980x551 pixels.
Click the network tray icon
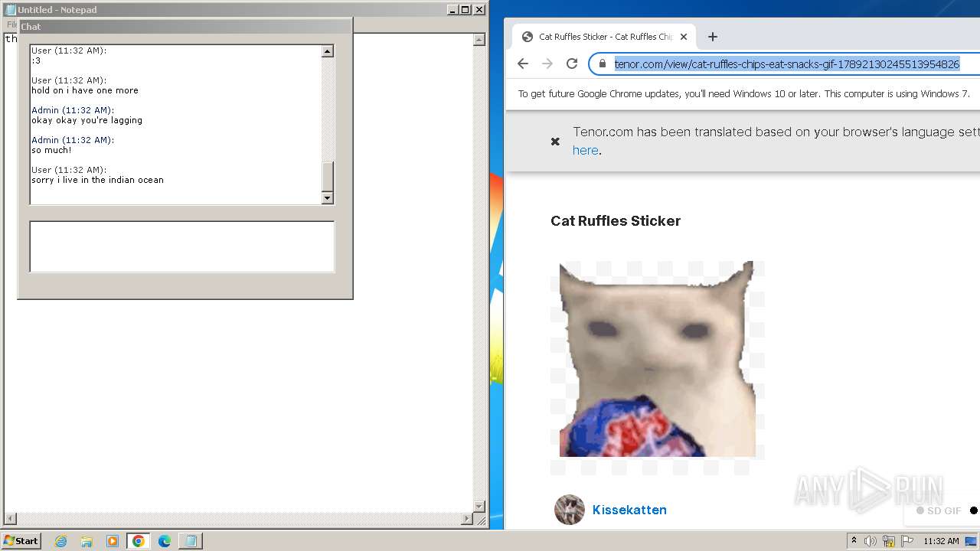click(889, 541)
